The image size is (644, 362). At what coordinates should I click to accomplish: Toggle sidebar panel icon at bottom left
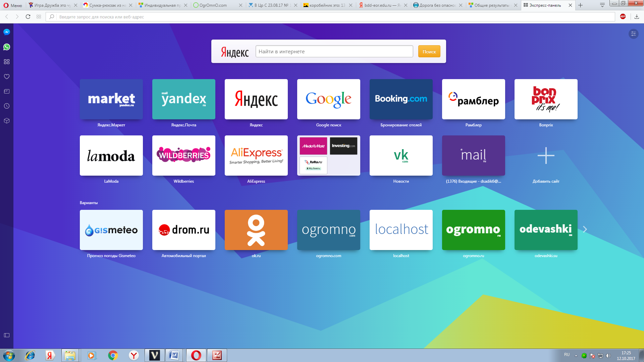tap(7, 335)
